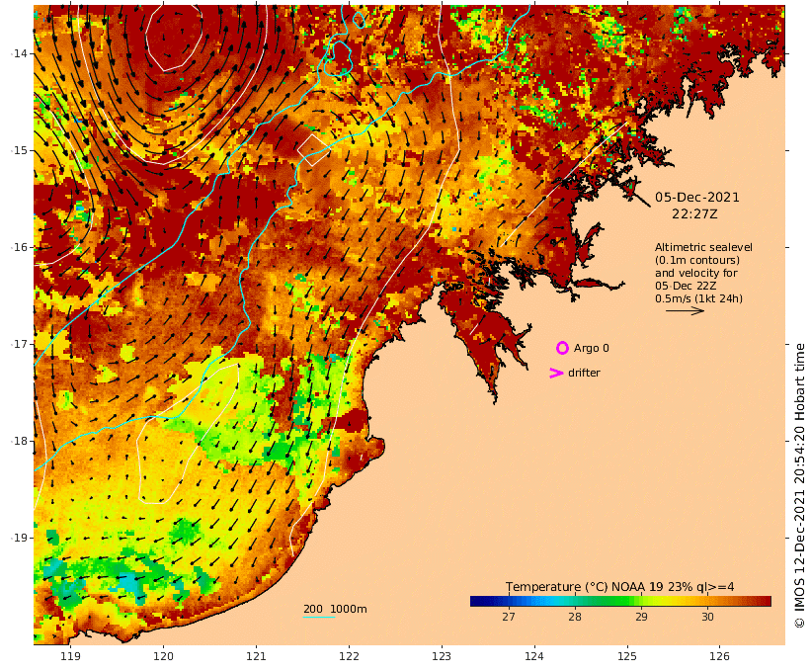Click the temperature colorbar
The height and width of the screenshot is (672, 810).
pos(620,601)
